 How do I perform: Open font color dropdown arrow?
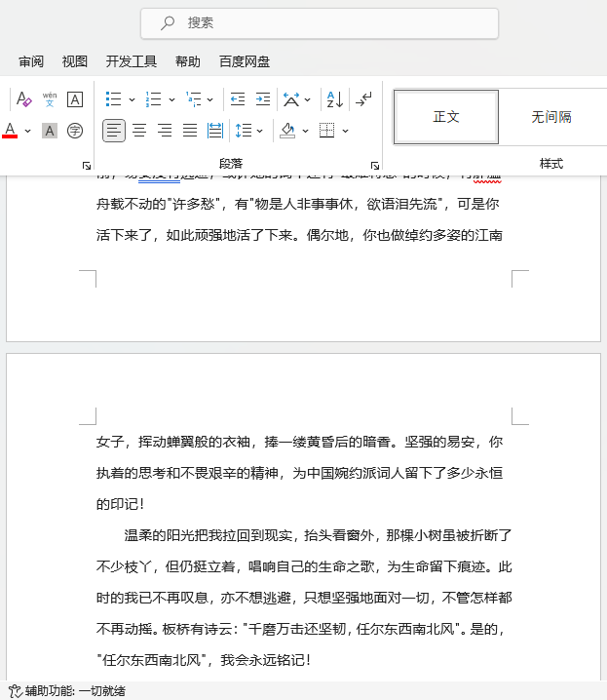[x=27, y=131]
